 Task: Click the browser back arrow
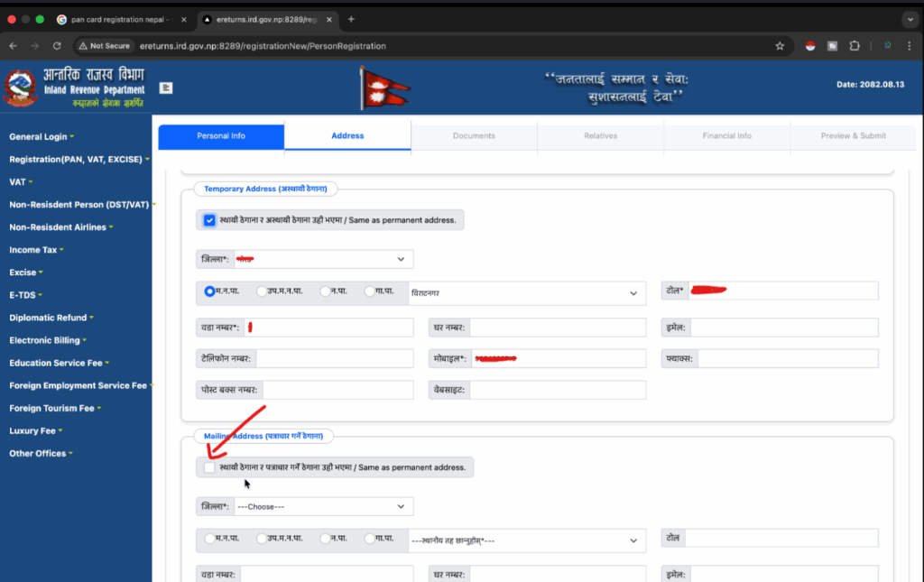[x=14, y=46]
